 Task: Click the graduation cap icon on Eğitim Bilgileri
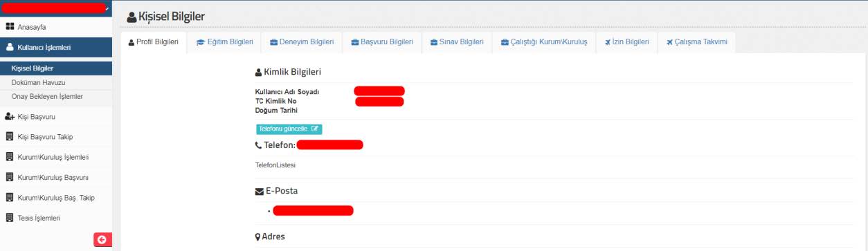pyautogui.click(x=201, y=42)
